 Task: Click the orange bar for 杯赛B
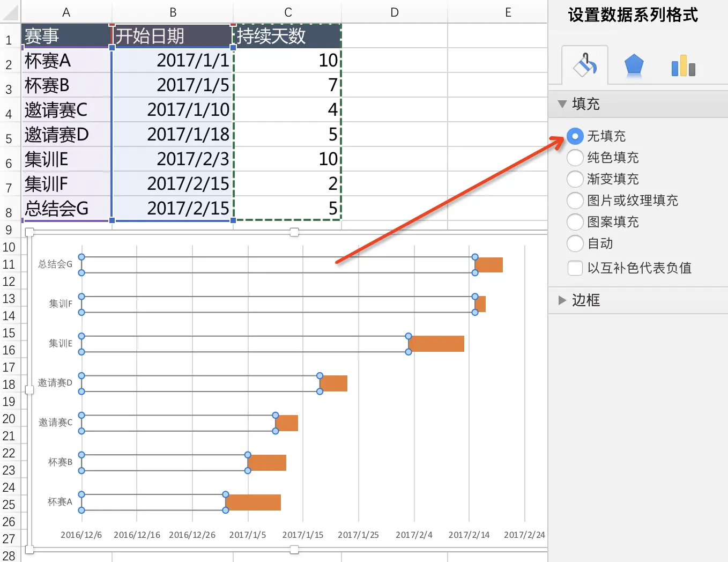tap(267, 463)
